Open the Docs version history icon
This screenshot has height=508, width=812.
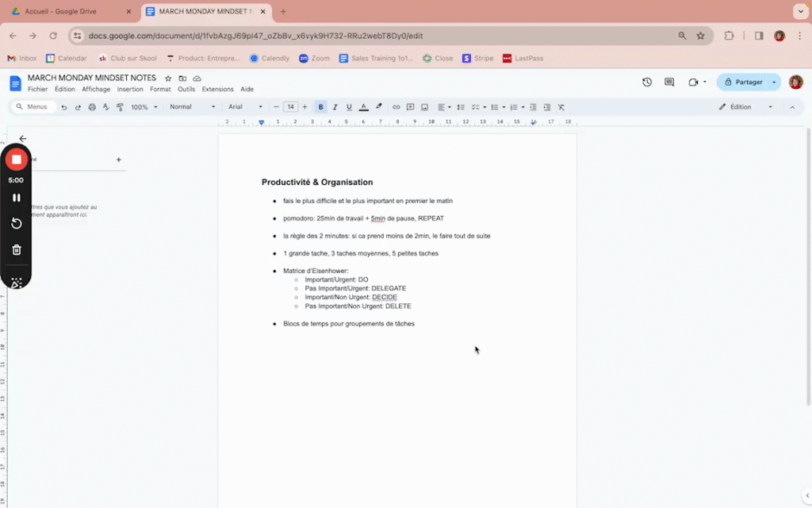coord(647,82)
